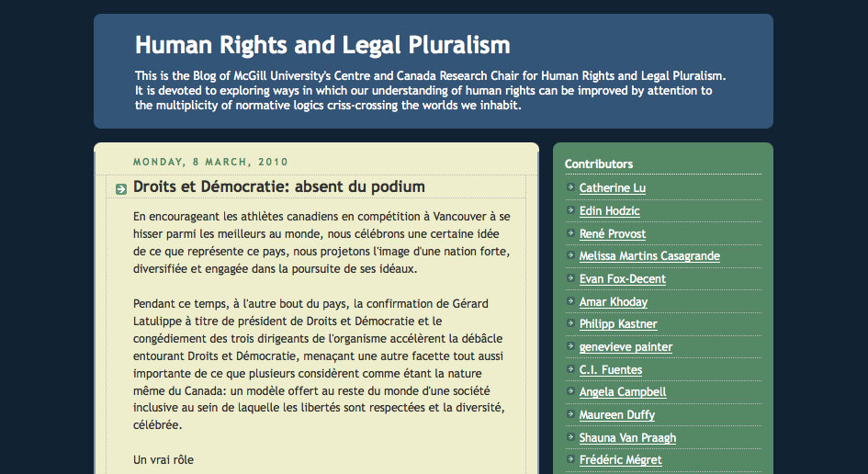The width and height of the screenshot is (868, 474).
Task: Click the Contributors sidebar heading
Action: pyautogui.click(x=598, y=164)
